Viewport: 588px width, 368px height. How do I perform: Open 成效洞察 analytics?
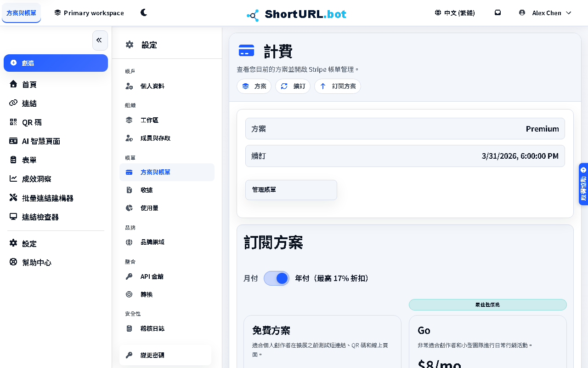tap(56, 179)
